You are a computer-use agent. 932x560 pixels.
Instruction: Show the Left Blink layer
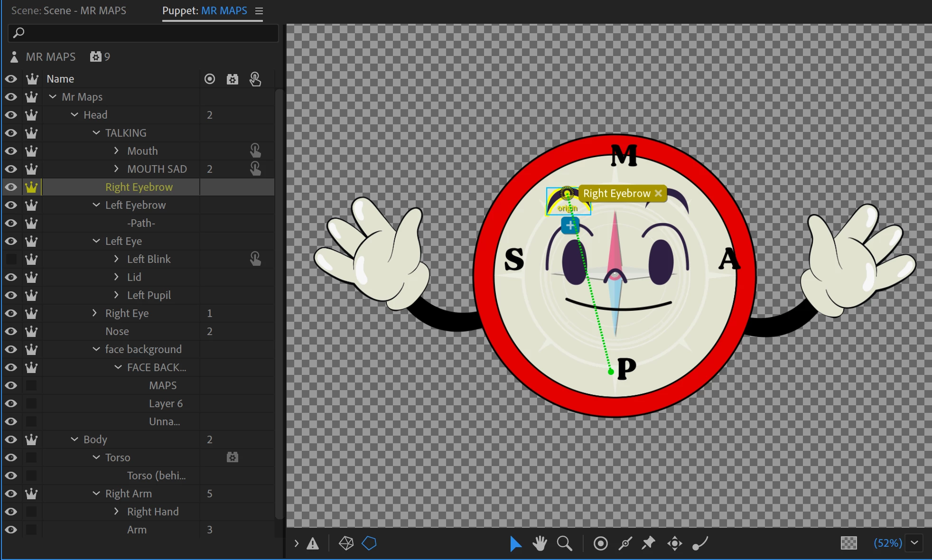[x=11, y=259]
